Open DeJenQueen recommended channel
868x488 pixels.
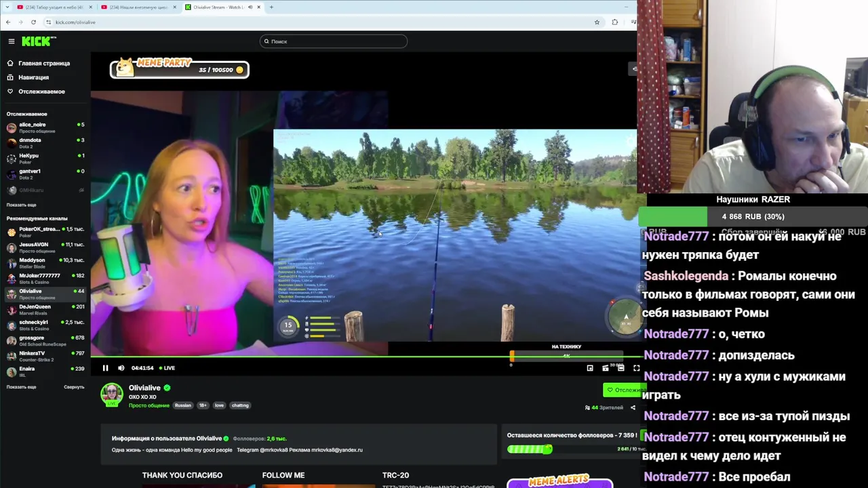tap(45, 310)
